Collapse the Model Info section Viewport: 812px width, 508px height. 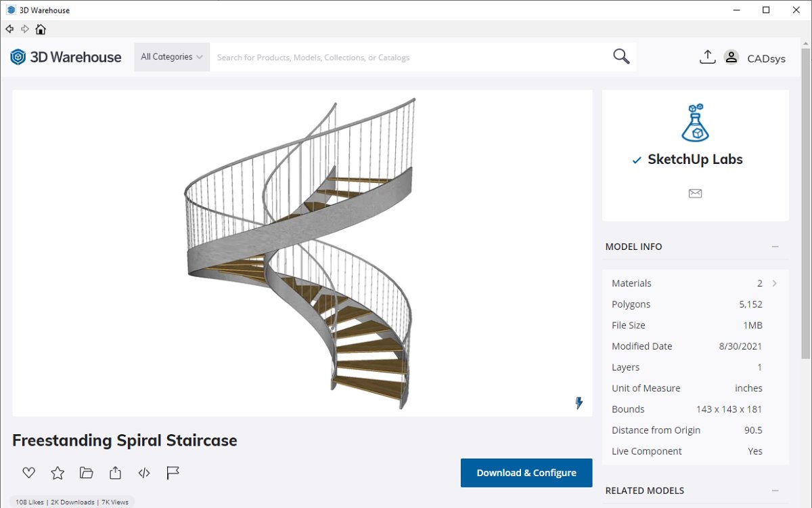(x=775, y=247)
